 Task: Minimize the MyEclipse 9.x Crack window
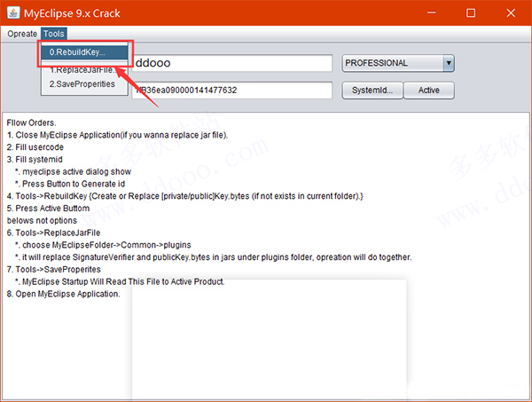pos(431,13)
